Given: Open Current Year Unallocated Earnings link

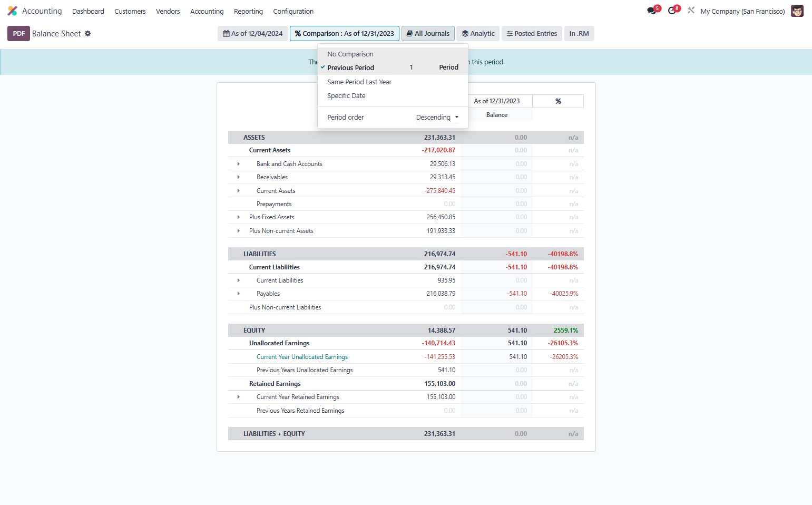Looking at the screenshot, I should [x=302, y=357].
